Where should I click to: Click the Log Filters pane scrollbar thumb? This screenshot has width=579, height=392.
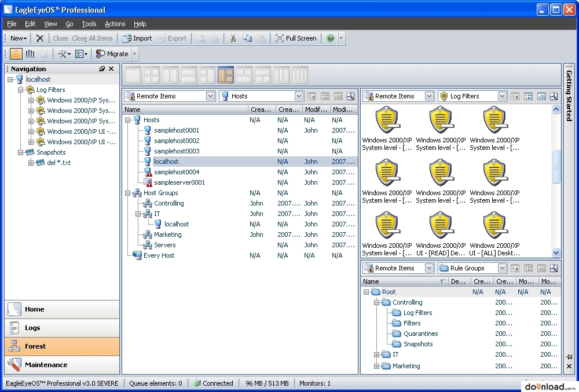(x=556, y=167)
